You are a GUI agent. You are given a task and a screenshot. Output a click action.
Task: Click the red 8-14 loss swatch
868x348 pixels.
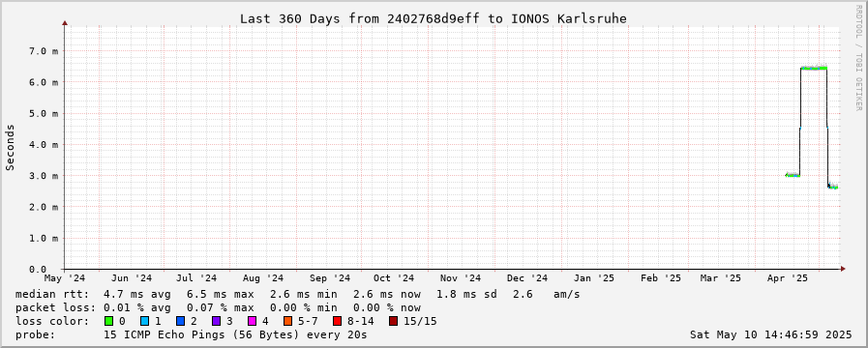click(x=337, y=321)
